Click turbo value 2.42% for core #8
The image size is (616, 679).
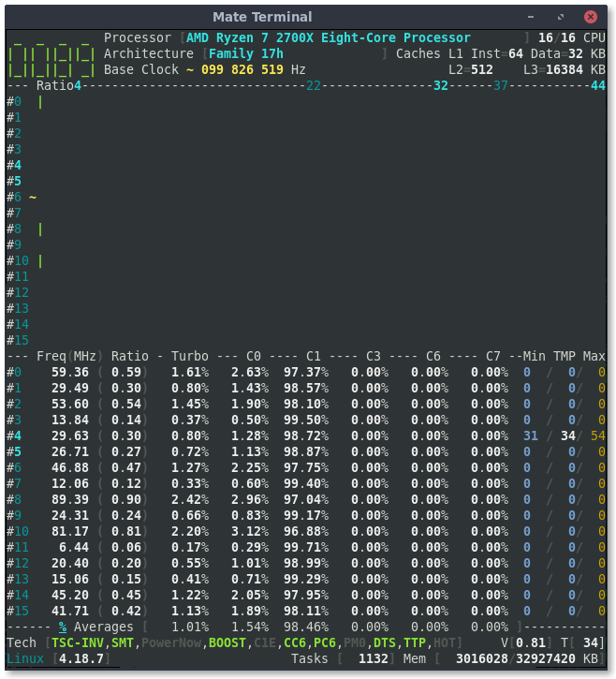pos(190,500)
